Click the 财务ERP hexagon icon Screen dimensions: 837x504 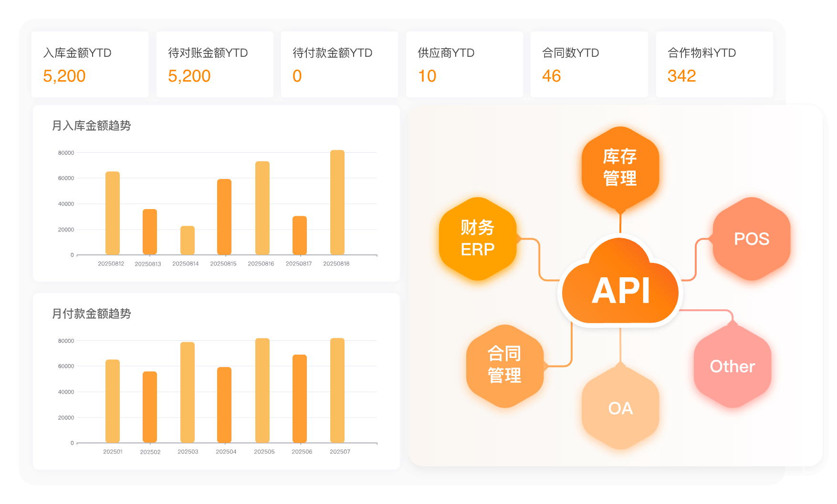(478, 238)
